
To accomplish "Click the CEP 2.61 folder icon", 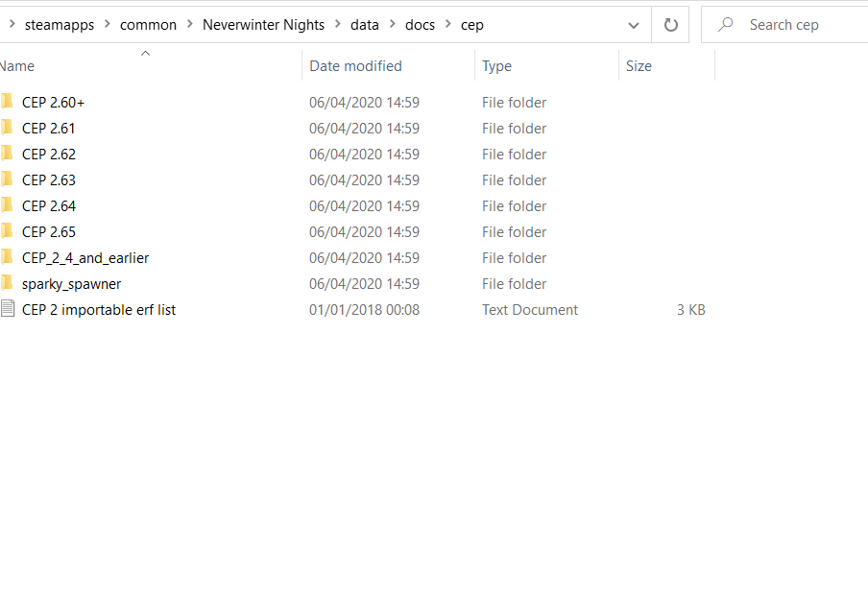I will click(x=7, y=128).
